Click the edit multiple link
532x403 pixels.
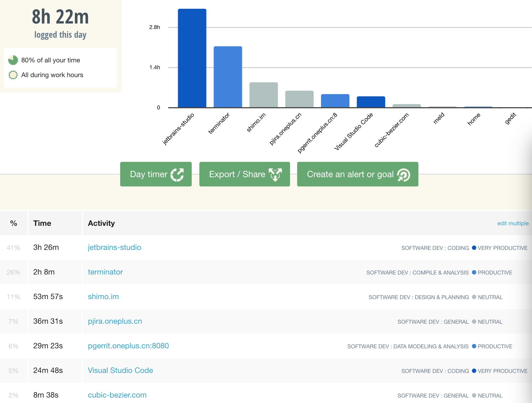(513, 223)
